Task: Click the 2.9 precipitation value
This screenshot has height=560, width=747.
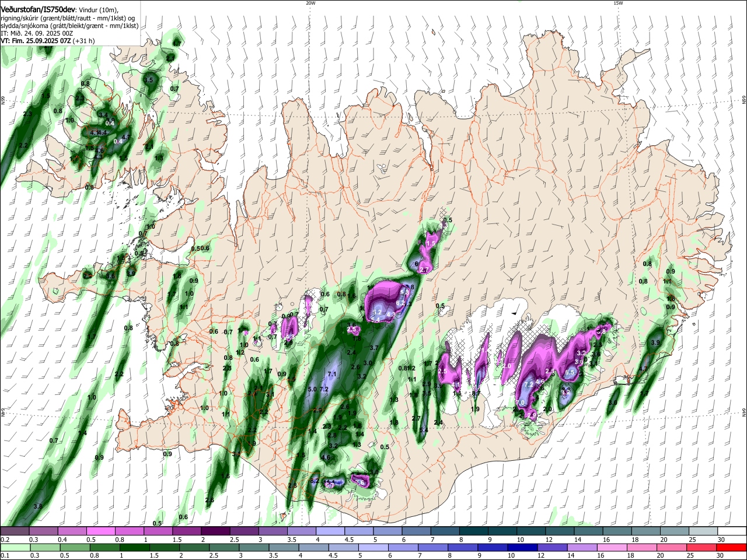Action: click(x=317, y=411)
